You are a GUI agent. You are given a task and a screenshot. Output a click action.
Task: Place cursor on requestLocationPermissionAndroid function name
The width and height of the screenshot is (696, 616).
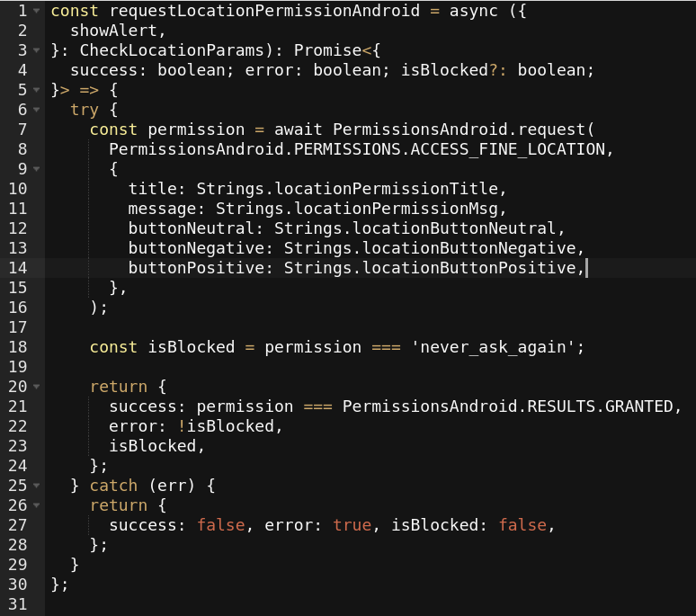click(x=264, y=11)
